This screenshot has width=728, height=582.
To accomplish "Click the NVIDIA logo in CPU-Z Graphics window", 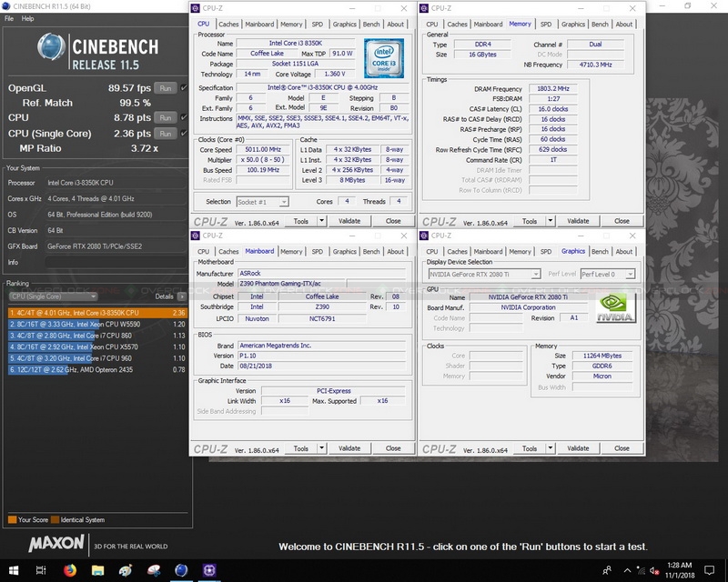I will (x=616, y=308).
